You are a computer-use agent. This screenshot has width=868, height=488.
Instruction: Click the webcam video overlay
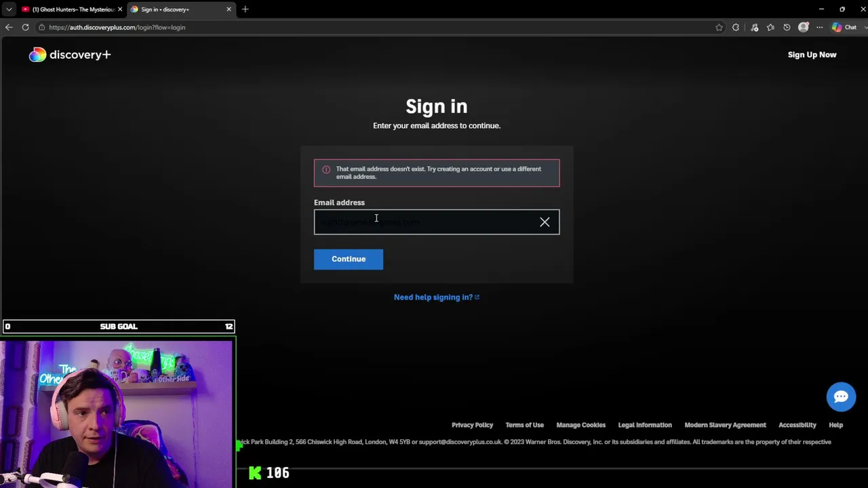point(117,413)
